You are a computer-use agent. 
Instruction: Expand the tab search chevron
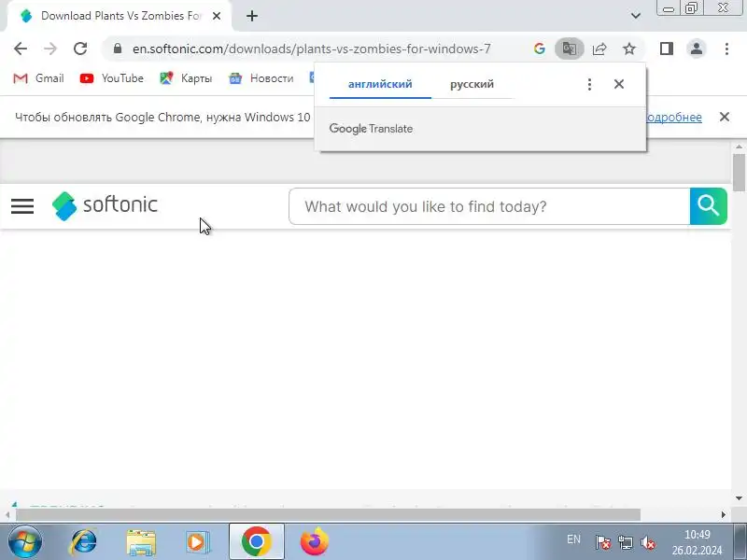point(636,16)
